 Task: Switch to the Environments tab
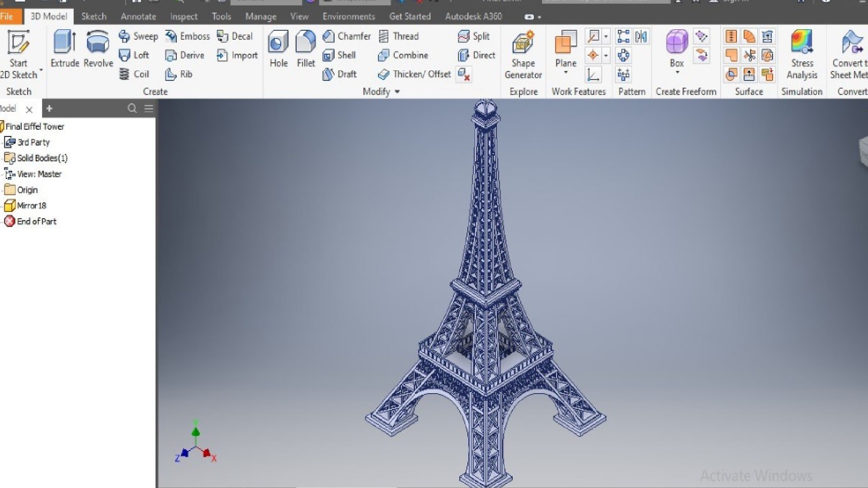(349, 17)
